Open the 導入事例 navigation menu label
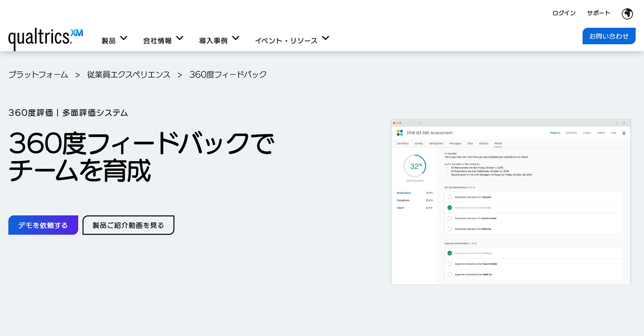The height and width of the screenshot is (336, 644). click(213, 41)
